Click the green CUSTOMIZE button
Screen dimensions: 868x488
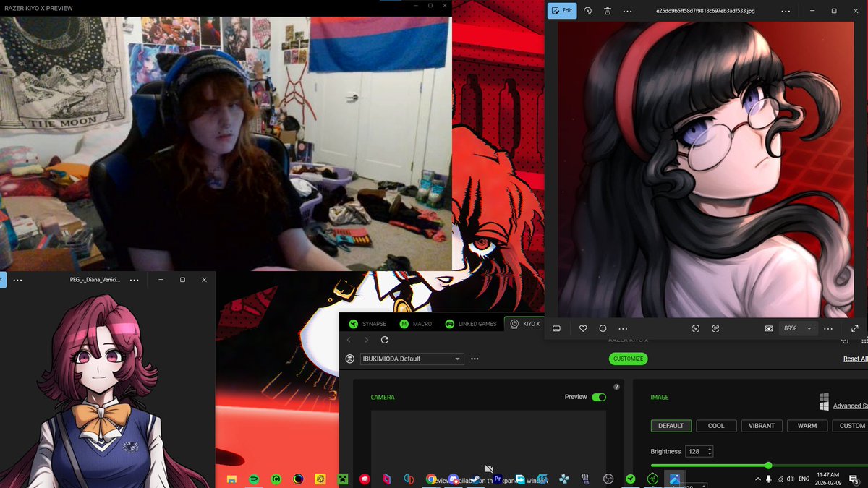point(628,359)
